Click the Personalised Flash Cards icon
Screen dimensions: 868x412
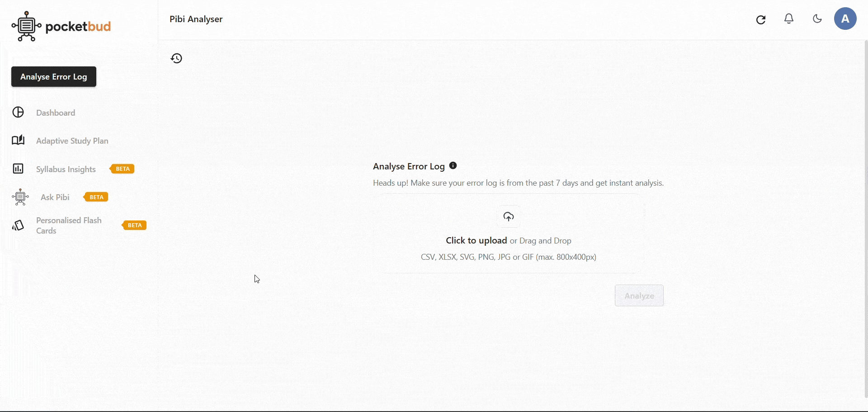18,225
